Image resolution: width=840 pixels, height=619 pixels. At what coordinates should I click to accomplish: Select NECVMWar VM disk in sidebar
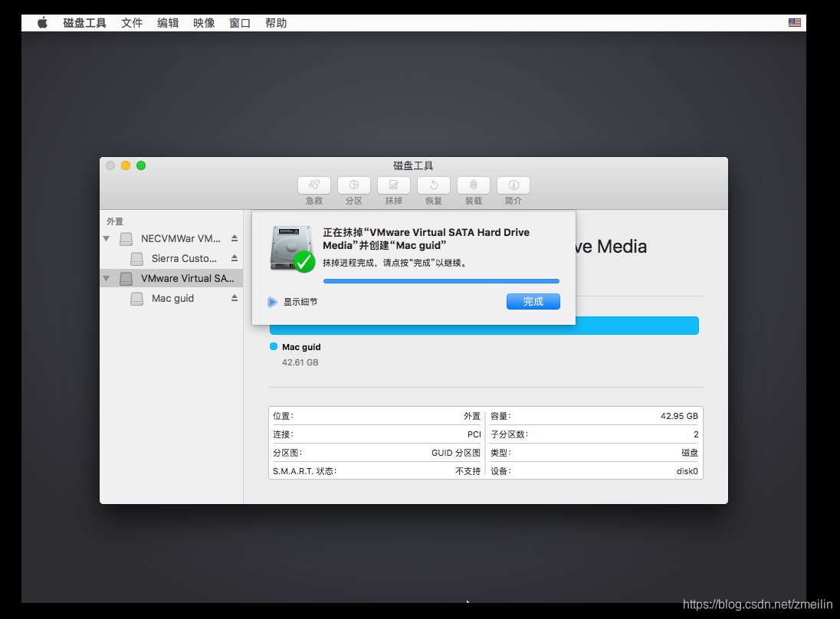172,239
